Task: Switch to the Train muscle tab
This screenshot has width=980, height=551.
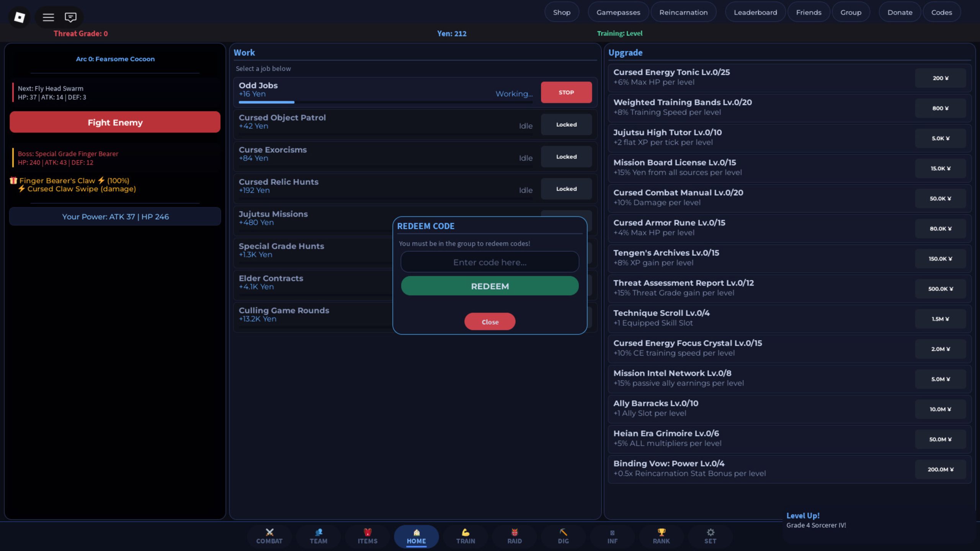Action: [x=465, y=536]
